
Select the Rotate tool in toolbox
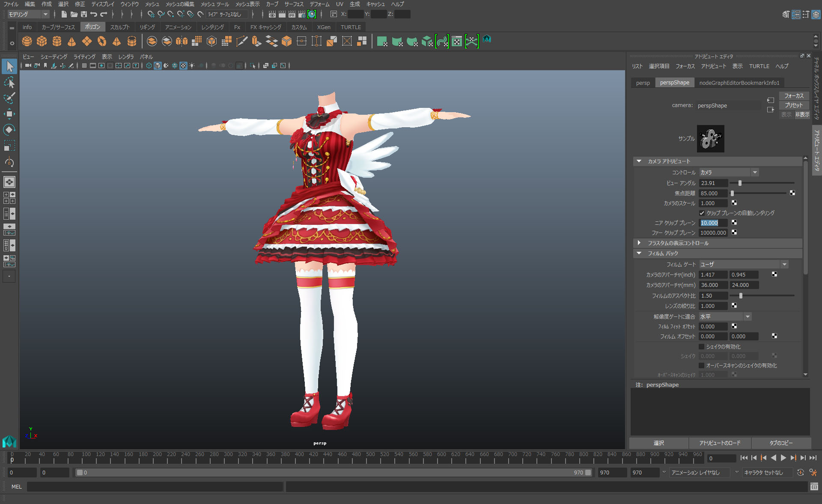[x=9, y=130]
